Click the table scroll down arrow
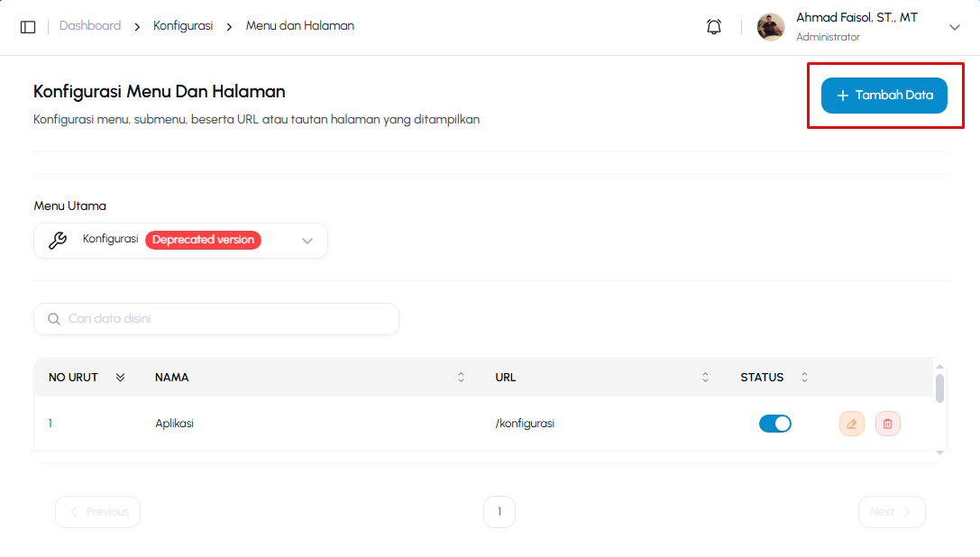The height and width of the screenshot is (557, 980). [939, 452]
